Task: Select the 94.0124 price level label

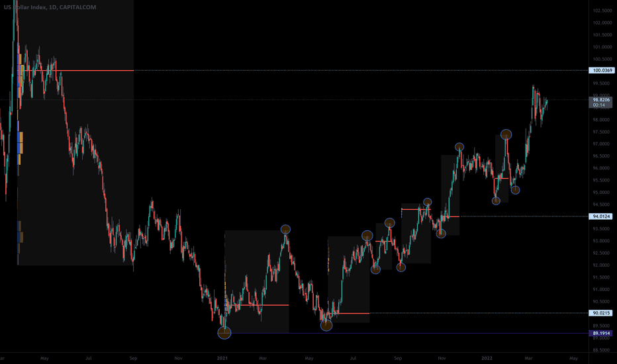Action: coord(601,216)
